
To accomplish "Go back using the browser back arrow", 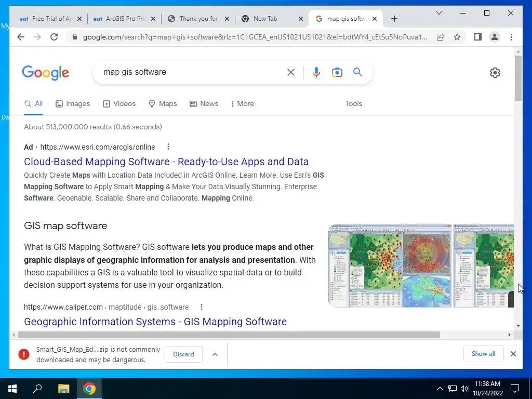I will (21, 37).
